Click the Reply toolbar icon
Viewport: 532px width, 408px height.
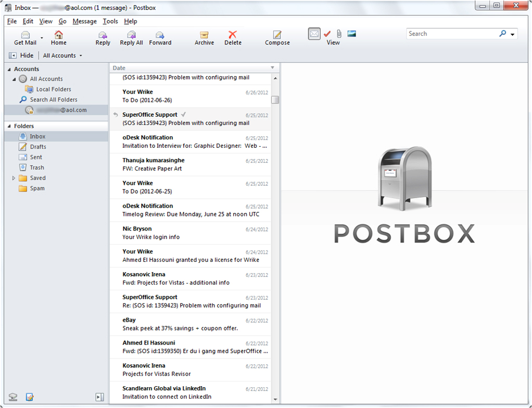[103, 38]
